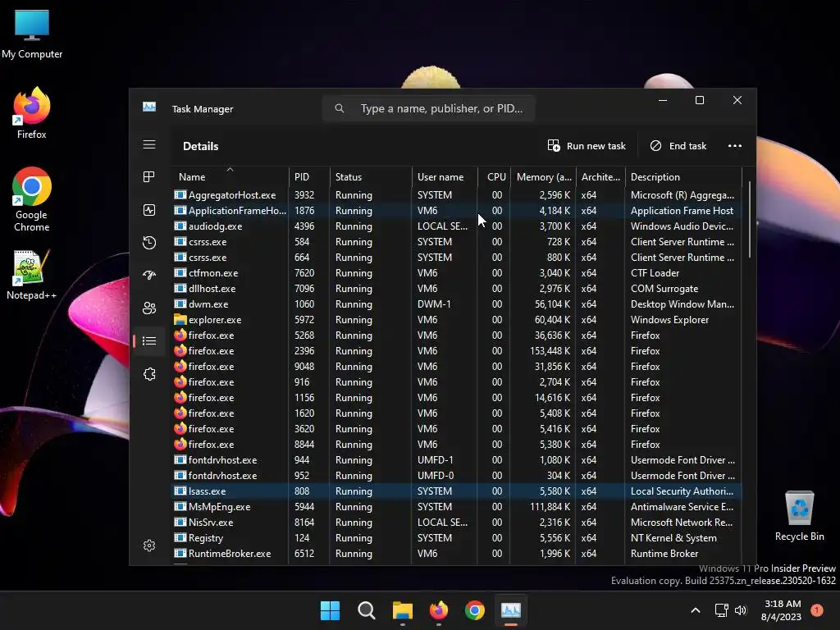Sort by PID column header
The height and width of the screenshot is (630, 840).
309,177
